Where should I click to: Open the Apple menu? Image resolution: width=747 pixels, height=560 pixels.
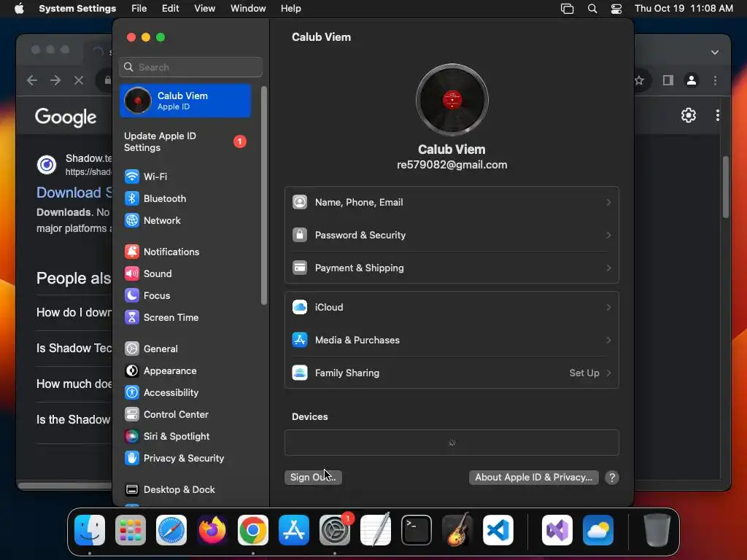pos(19,9)
